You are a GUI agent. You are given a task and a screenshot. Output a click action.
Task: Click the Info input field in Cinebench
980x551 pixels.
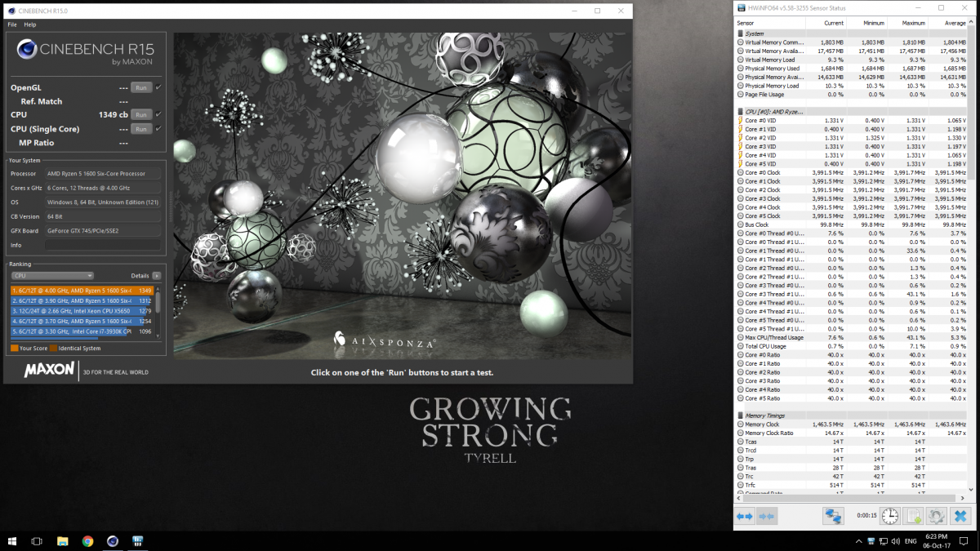tap(102, 245)
